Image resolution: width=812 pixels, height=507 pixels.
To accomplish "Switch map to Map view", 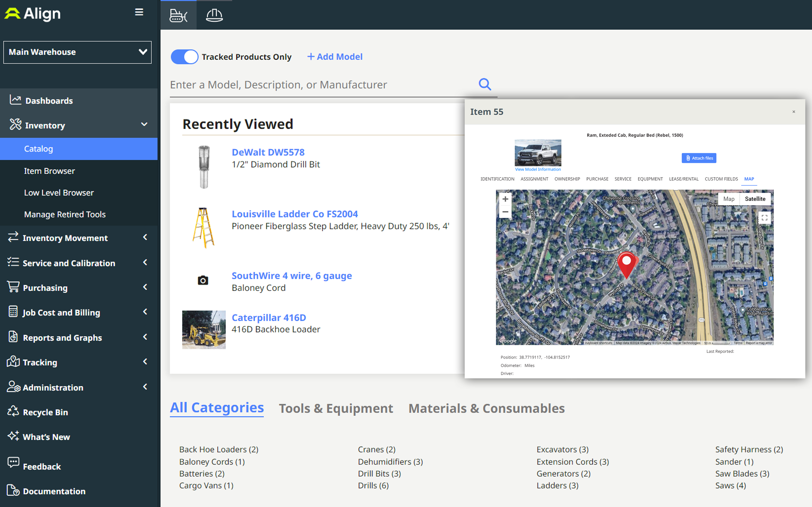I will [729, 199].
